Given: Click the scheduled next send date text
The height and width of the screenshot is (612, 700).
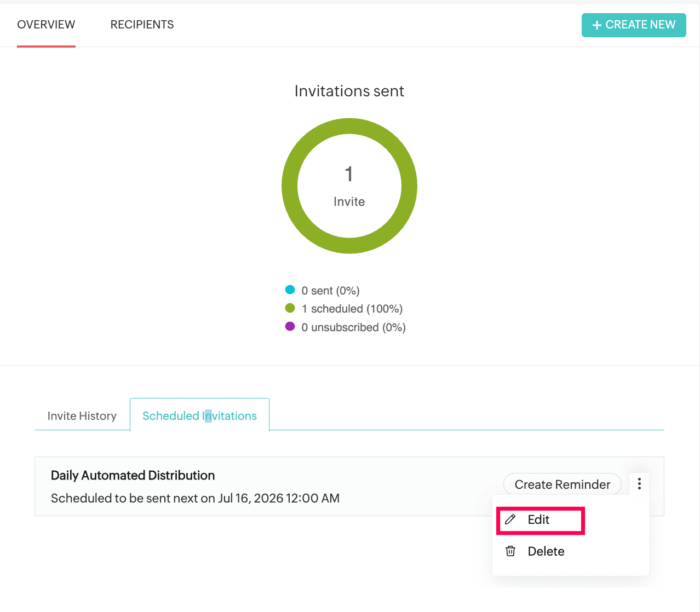Looking at the screenshot, I should tap(195, 498).
